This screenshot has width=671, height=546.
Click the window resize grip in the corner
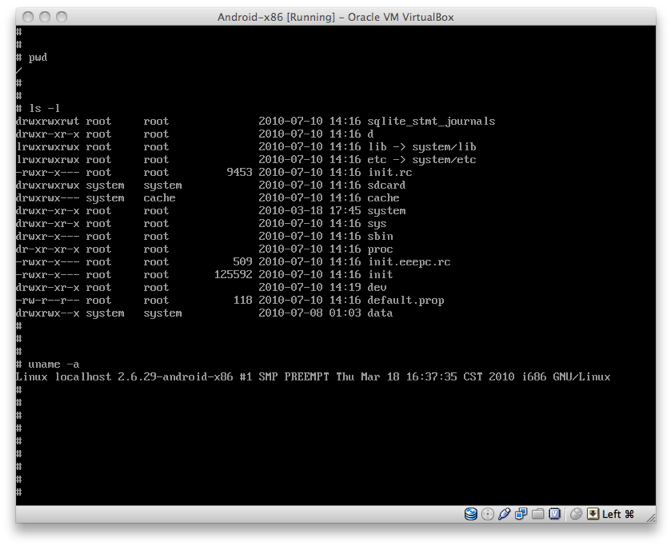(651, 518)
